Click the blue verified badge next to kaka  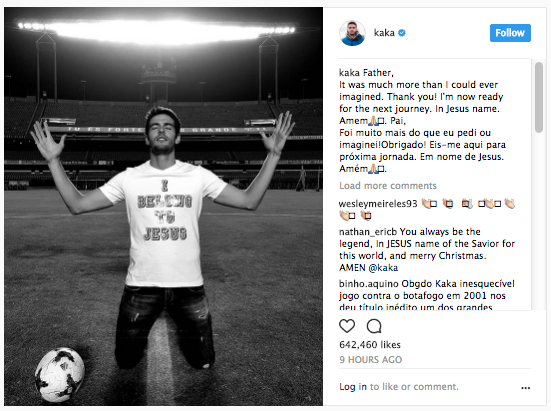[x=402, y=33]
